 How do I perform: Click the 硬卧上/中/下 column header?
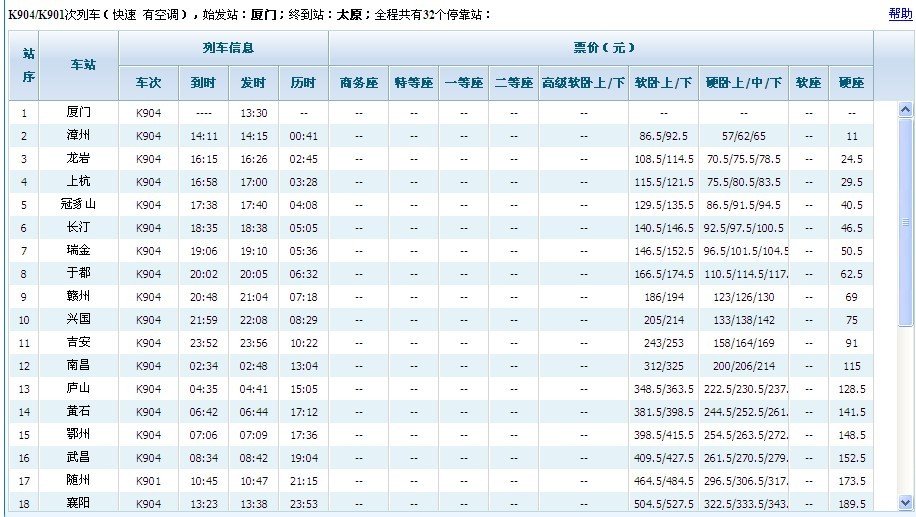coord(744,83)
